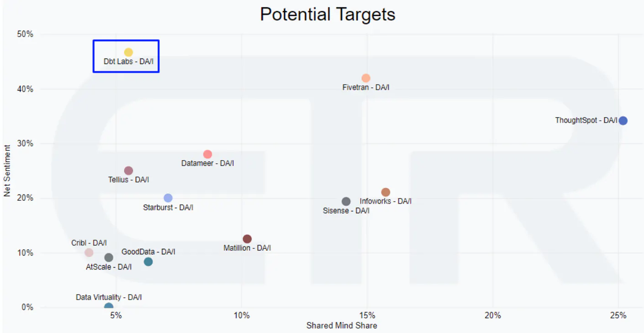Click the Infoworks data point
This screenshot has height=333, width=644.
(x=385, y=193)
